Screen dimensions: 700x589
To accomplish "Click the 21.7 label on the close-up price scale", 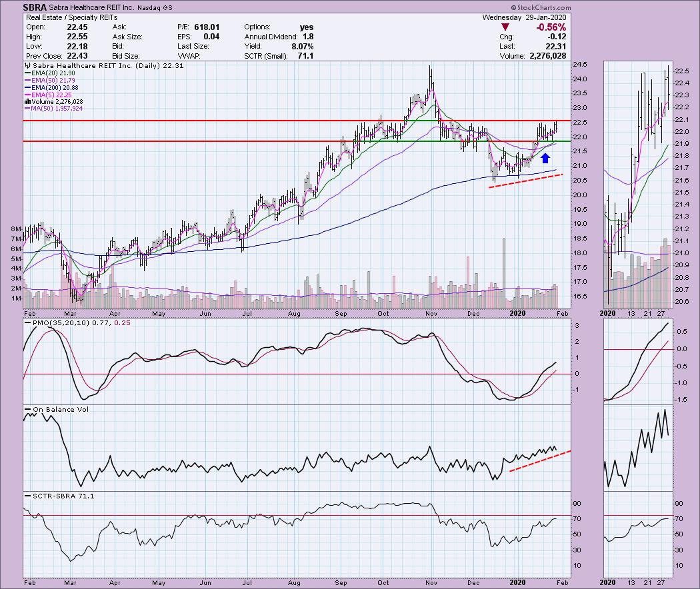I will [682, 168].
